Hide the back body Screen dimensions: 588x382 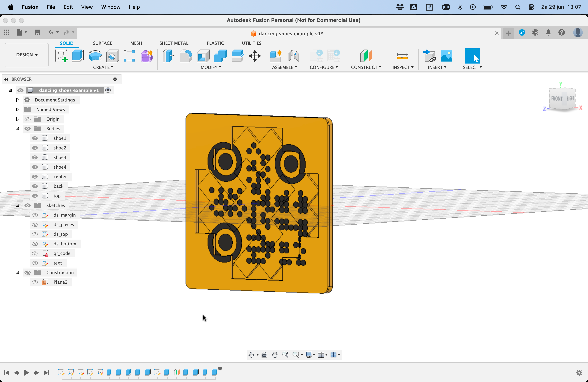(x=35, y=186)
